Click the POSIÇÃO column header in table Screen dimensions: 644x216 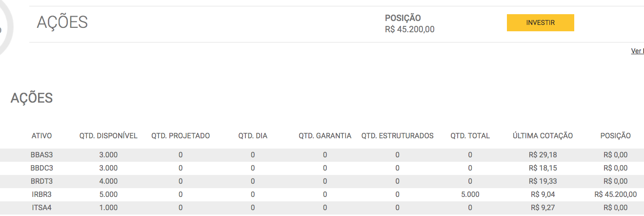tap(615, 136)
